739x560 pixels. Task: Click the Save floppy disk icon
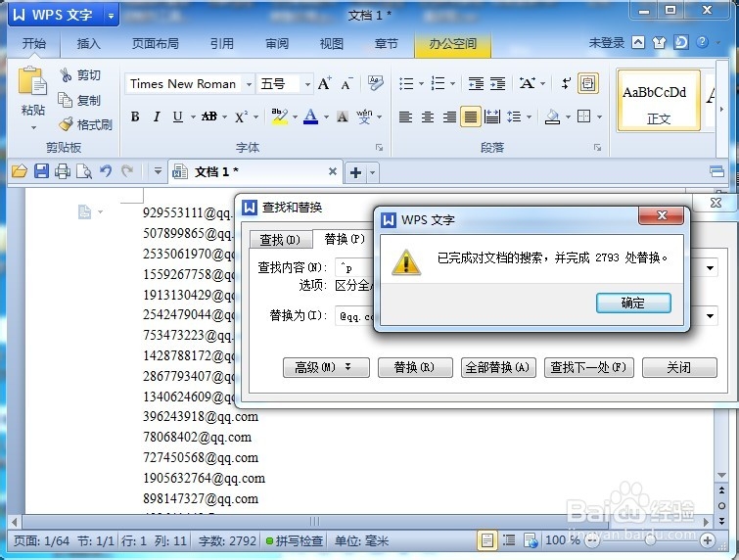[41, 171]
